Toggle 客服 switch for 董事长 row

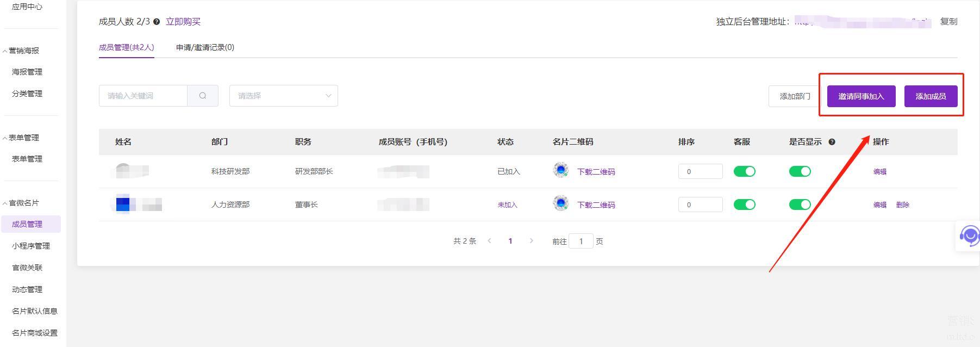point(744,205)
